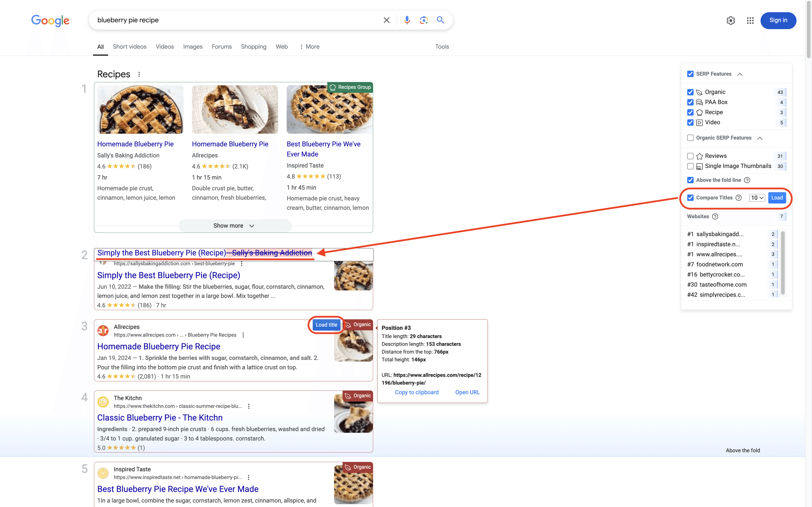The image size is (812, 507).
Task: Click the Recipes Group badge
Action: pos(350,87)
